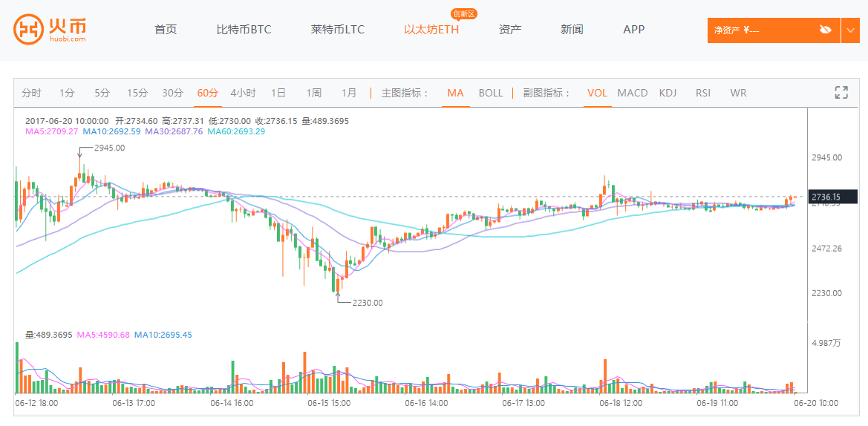Viewport: 868px width, 426px height.
Task: Select the 15分 interval
Action: [x=137, y=93]
